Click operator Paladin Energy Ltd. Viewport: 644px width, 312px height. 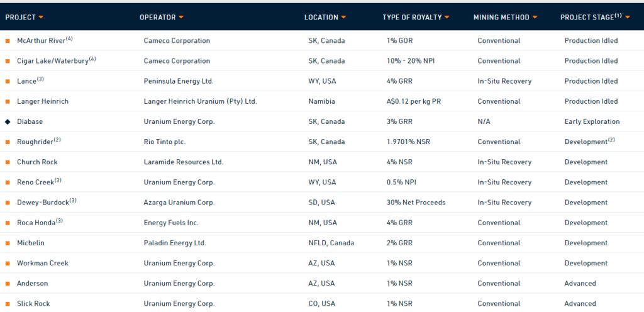(175, 243)
